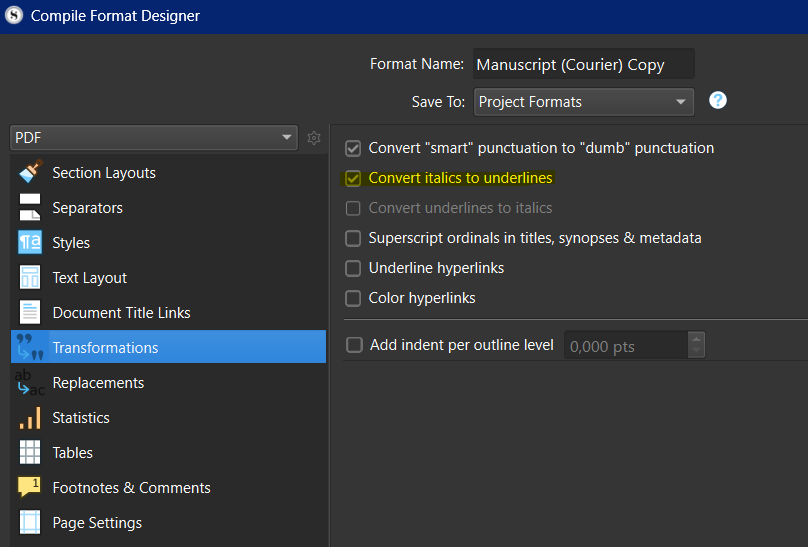Image resolution: width=808 pixels, height=547 pixels.
Task: Click the Statistics bar chart icon
Action: [30, 417]
